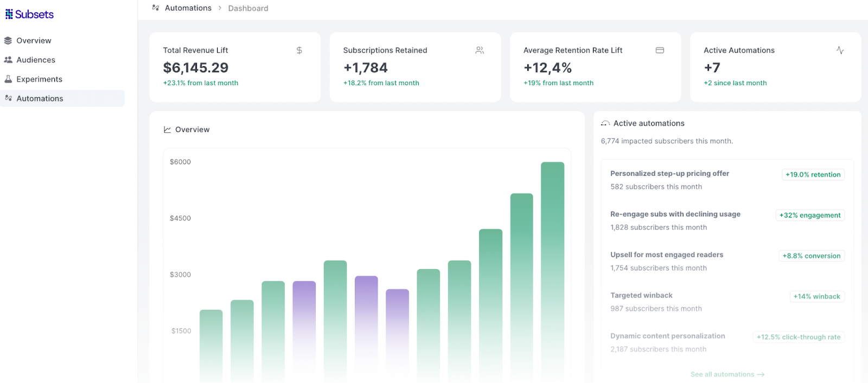The image size is (868, 383).
Task: Click the 6,774 impacted subscribers text
Action: pos(667,141)
